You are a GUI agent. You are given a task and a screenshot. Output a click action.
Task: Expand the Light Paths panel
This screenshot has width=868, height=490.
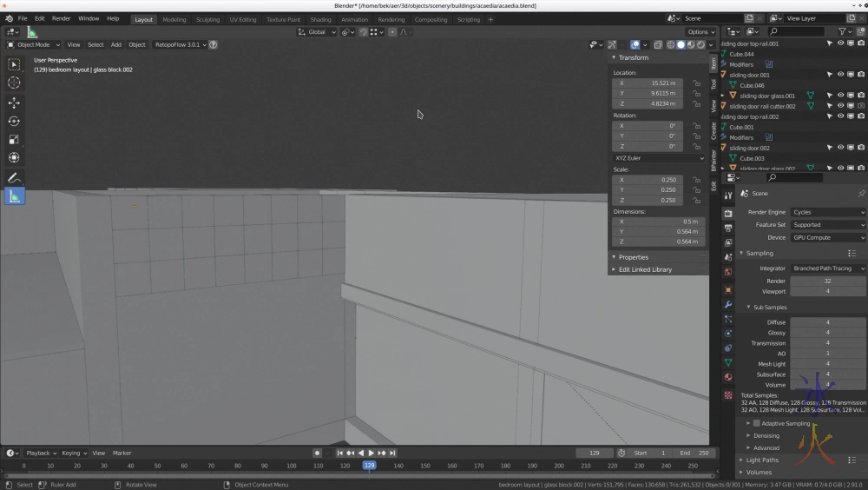tap(762, 460)
